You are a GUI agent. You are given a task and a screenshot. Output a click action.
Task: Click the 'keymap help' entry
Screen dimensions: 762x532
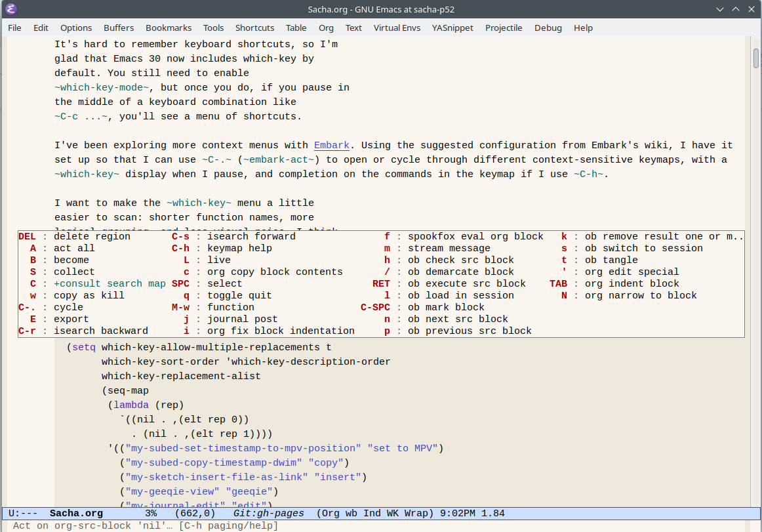pyautogui.click(x=239, y=248)
